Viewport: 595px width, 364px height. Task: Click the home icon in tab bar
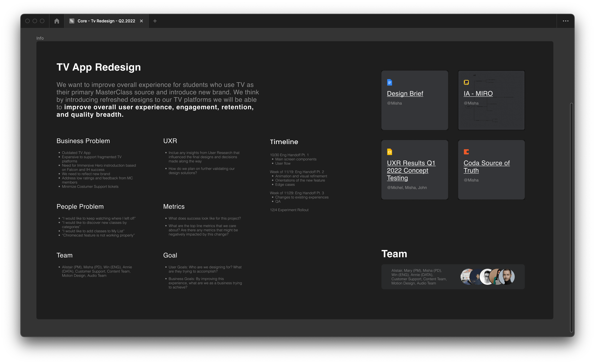(57, 21)
